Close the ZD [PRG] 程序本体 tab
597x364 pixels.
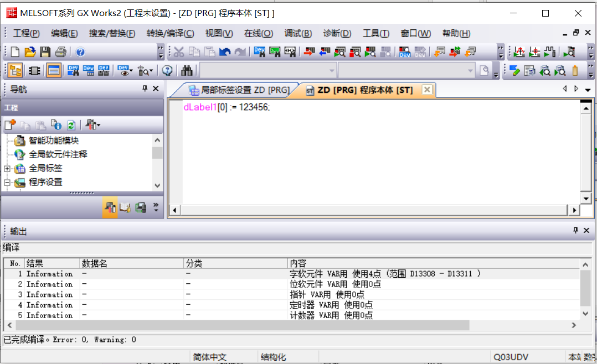pyautogui.click(x=426, y=90)
